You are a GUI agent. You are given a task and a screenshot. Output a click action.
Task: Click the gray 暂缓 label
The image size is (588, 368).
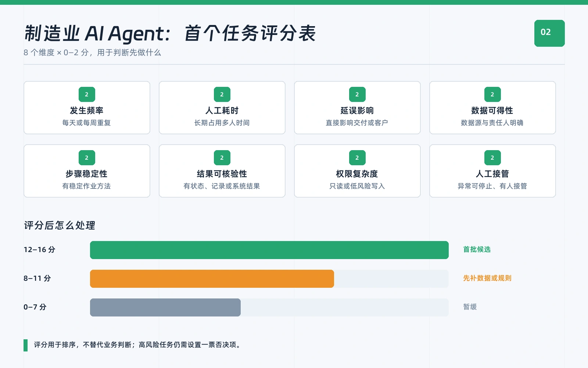[470, 307]
